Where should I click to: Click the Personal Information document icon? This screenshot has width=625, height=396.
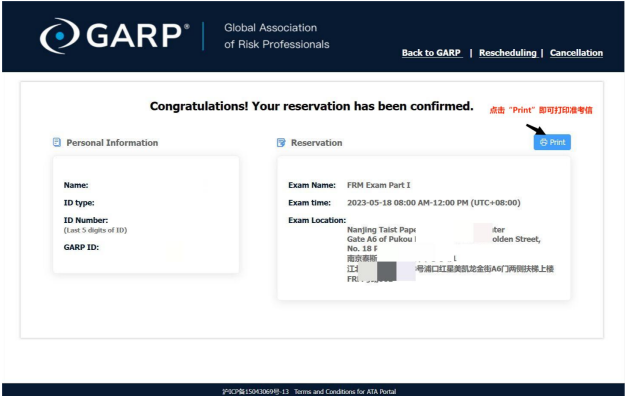point(57,142)
